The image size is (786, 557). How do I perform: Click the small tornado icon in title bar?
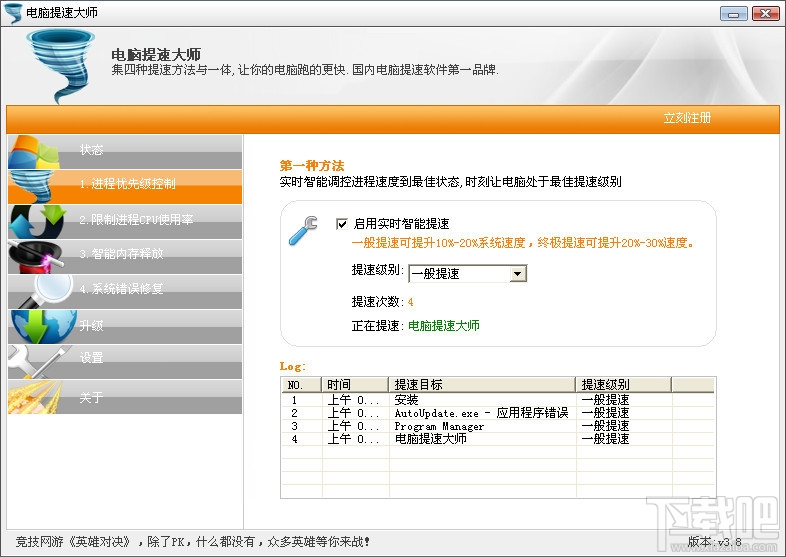coord(13,13)
